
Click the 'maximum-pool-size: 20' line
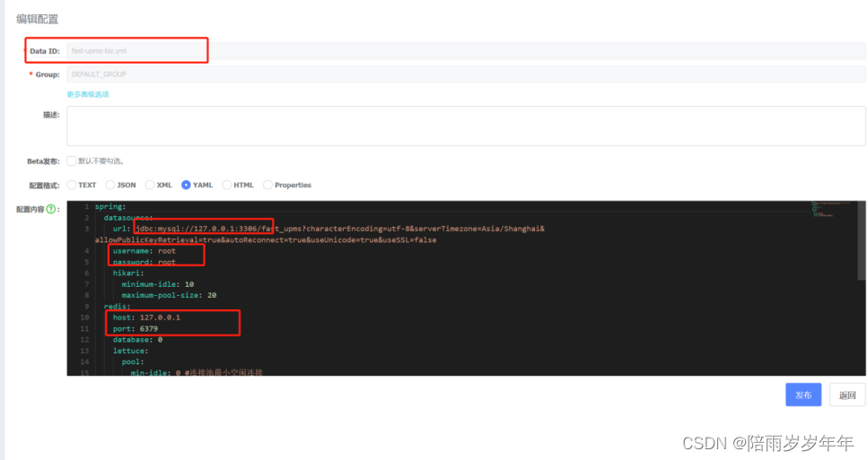(x=169, y=295)
